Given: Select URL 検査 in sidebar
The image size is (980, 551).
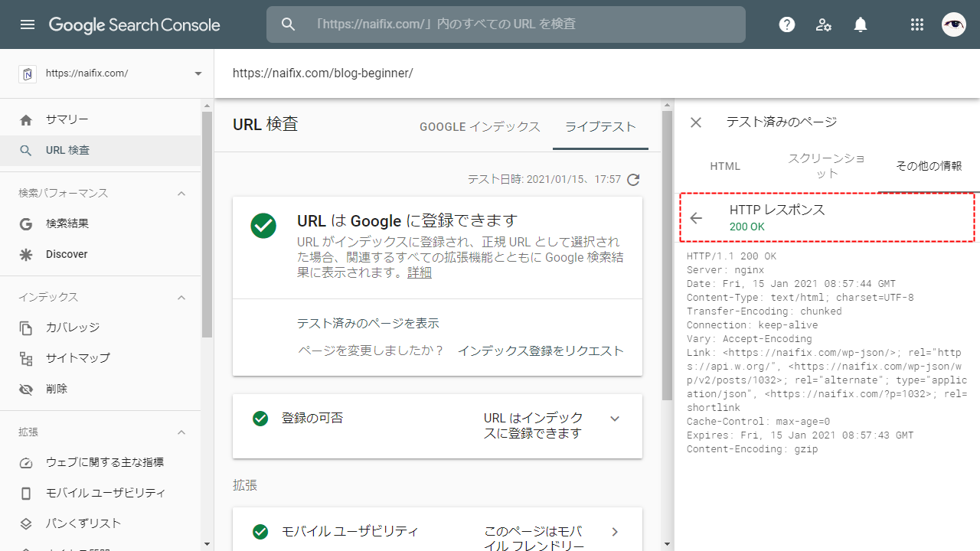Looking at the screenshot, I should [101, 151].
